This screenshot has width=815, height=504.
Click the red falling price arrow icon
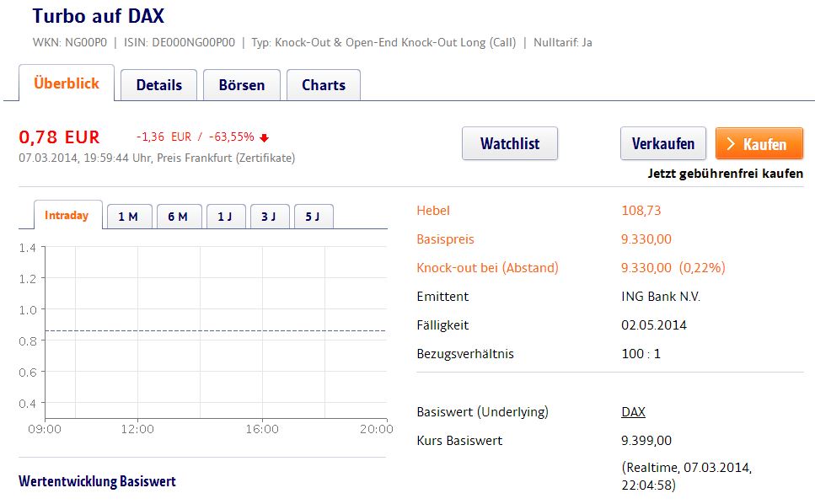pyautogui.click(x=263, y=137)
